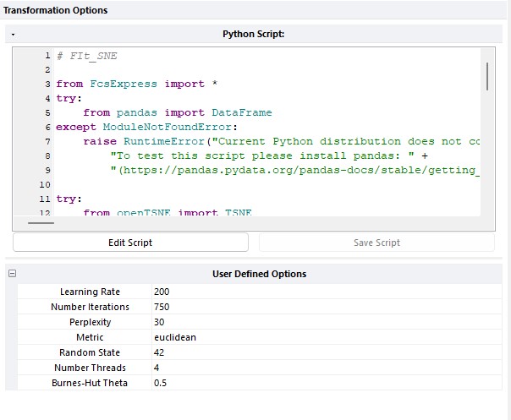Screen dimensions: 511x420
Task: Collapse the Python Script section arrow
Action: [x=13, y=34]
